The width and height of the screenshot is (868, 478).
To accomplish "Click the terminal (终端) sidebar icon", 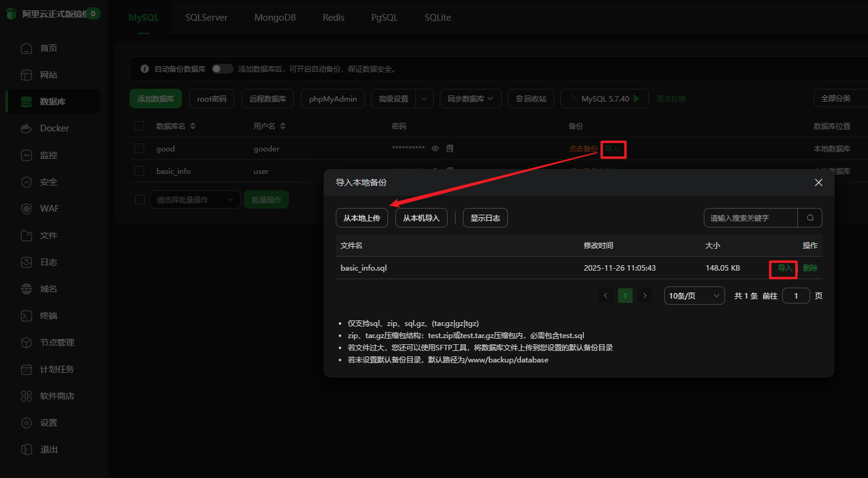I will [26, 316].
